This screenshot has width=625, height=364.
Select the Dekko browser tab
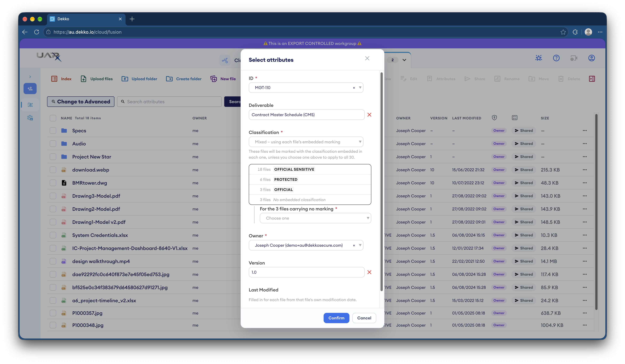(86, 19)
